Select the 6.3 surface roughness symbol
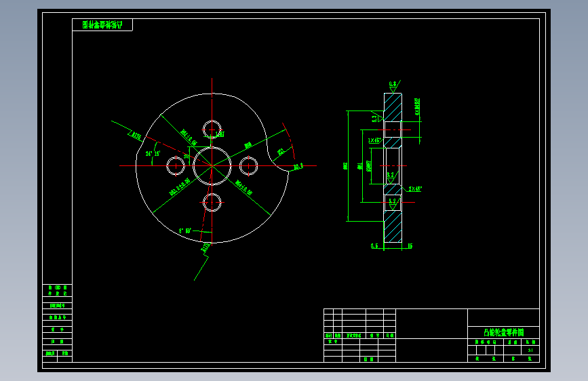The image size is (588, 381). coord(377,119)
